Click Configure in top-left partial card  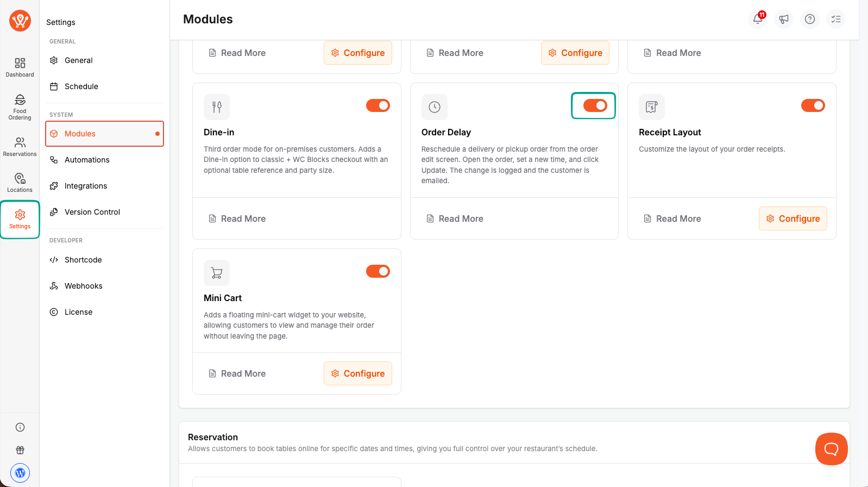358,53
